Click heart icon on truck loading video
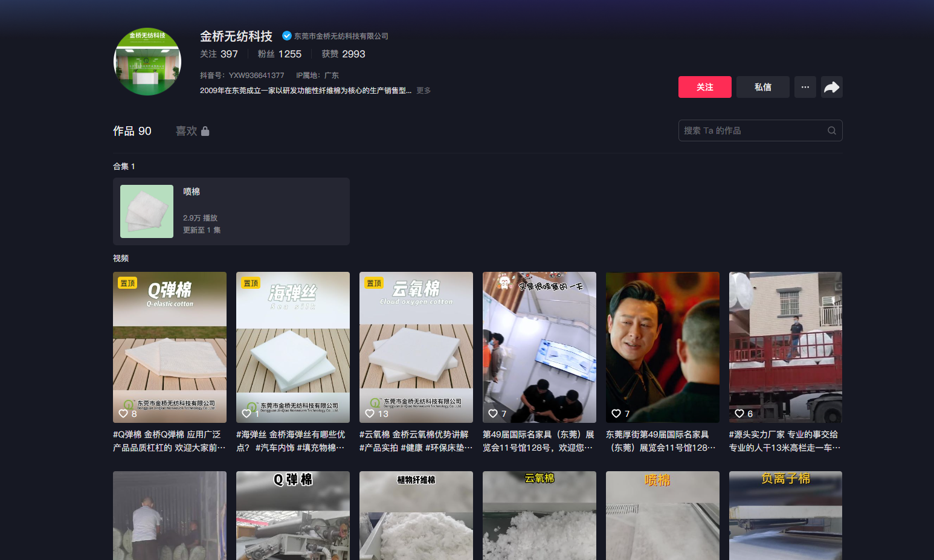This screenshot has height=560, width=934. coord(739,413)
